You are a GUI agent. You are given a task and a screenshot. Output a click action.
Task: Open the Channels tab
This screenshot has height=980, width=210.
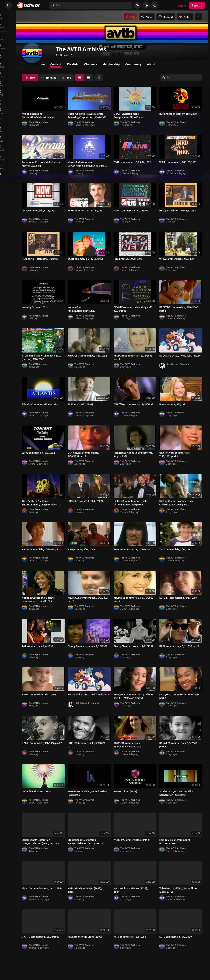click(x=90, y=64)
